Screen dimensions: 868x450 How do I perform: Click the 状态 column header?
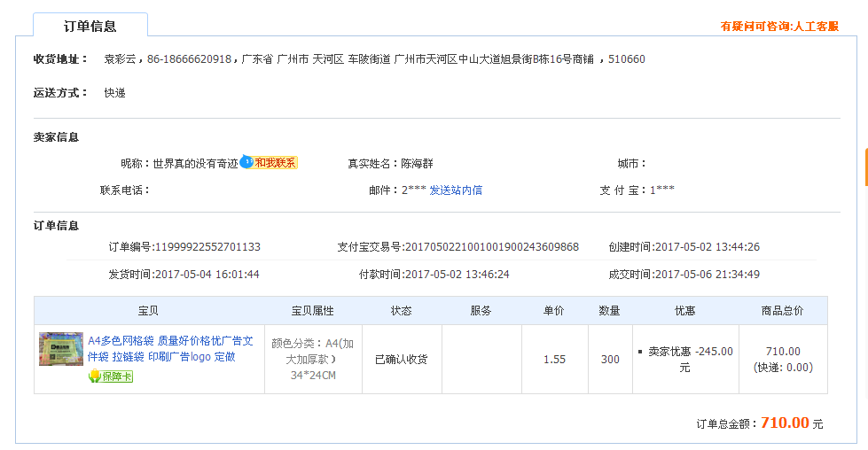[x=402, y=311]
